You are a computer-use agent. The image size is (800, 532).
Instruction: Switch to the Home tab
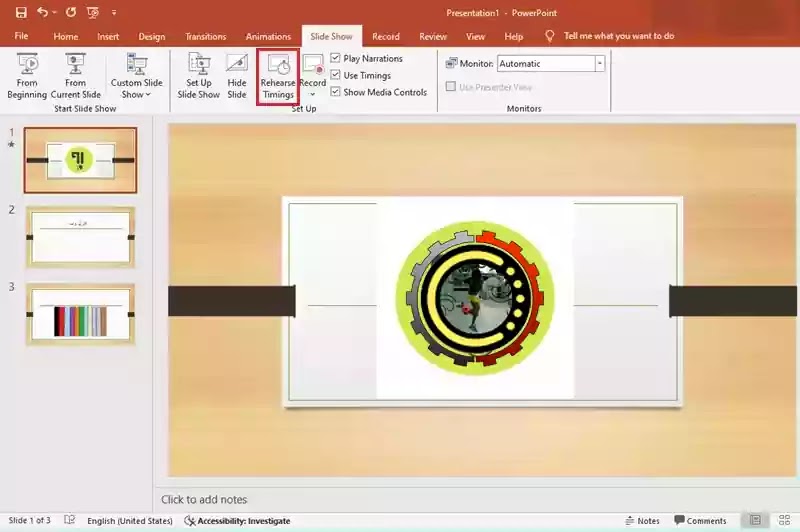66,36
